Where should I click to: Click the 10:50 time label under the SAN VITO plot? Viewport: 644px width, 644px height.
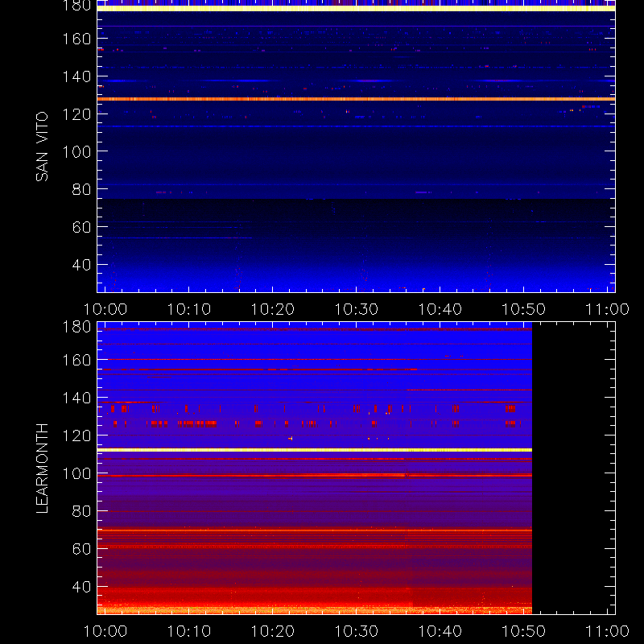point(524,309)
